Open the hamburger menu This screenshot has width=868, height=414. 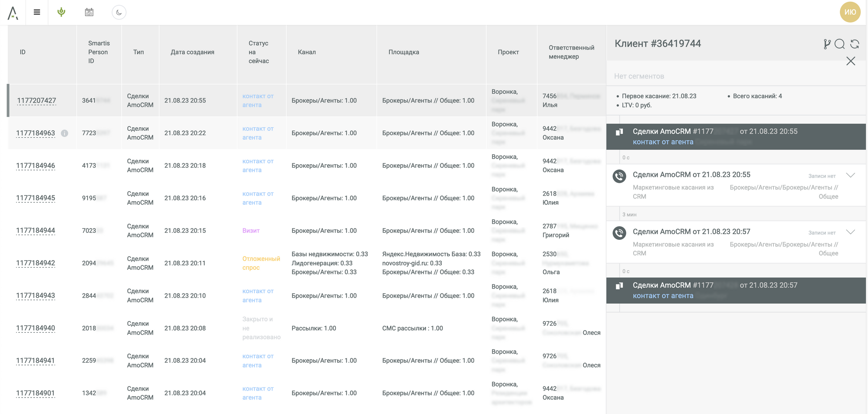pyautogui.click(x=37, y=12)
